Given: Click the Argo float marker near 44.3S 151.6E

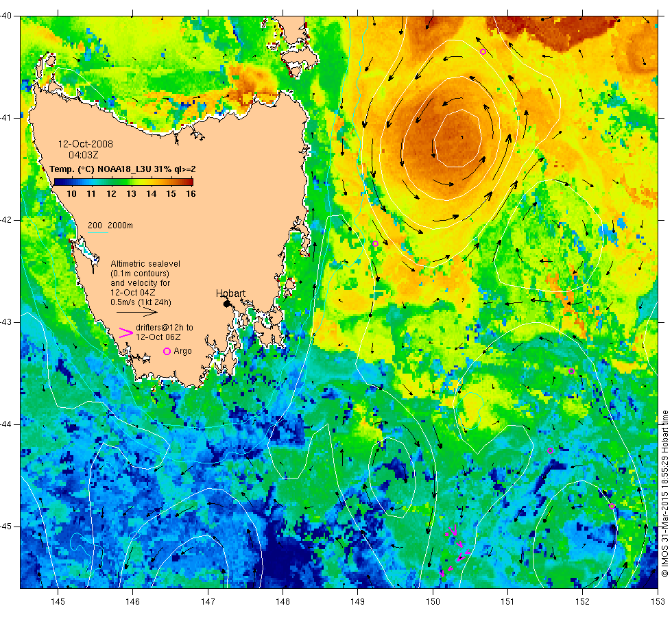Looking at the screenshot, I should pos(550,451).
